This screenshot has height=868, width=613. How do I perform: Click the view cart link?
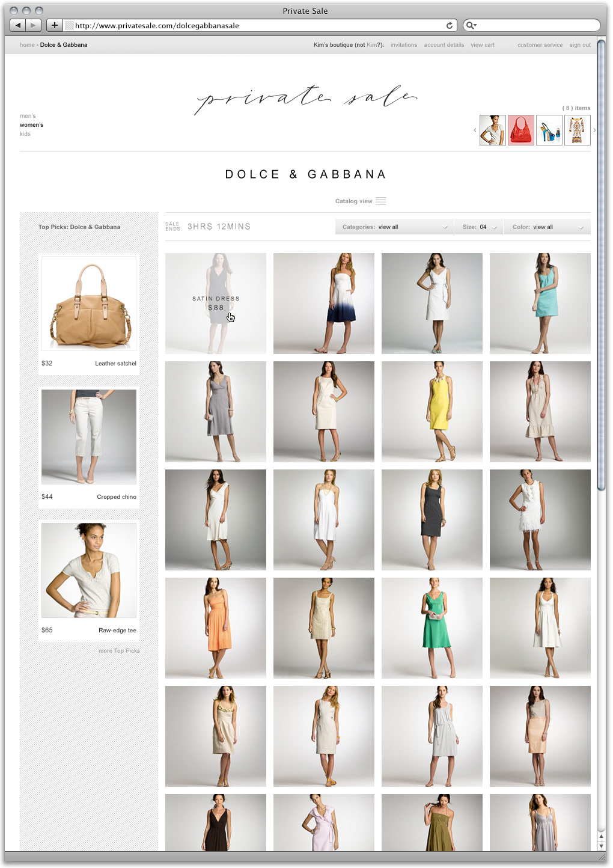(483, 45)
